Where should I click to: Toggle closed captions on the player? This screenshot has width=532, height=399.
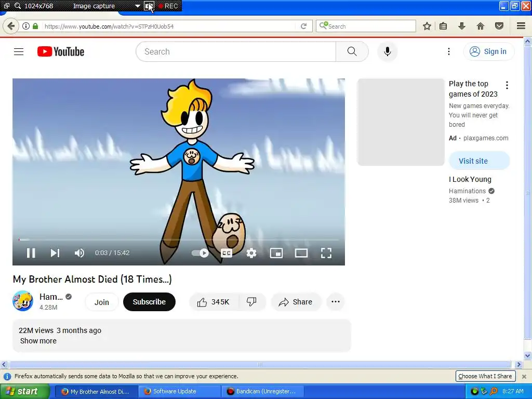point(227,253)
